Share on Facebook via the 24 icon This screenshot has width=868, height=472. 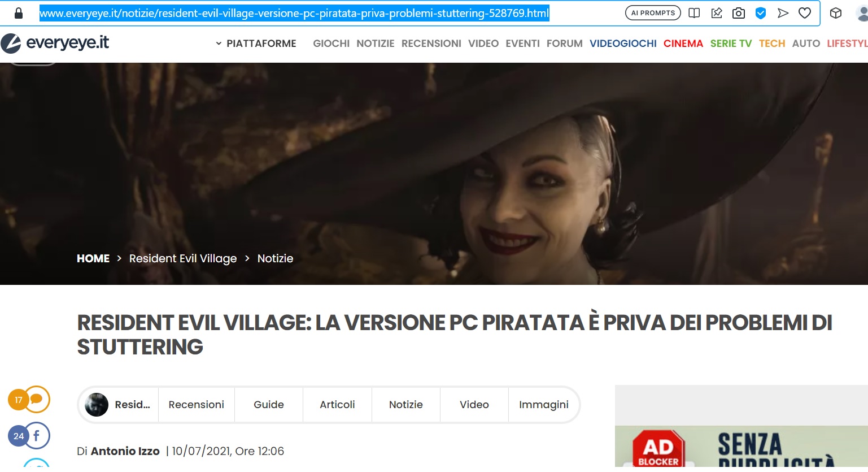(29, 436)
